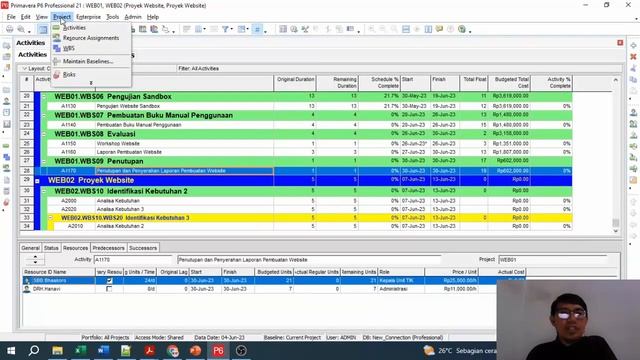Switch to the Status details tab
This screenshot has width=640, height=360.
point(51,248)
